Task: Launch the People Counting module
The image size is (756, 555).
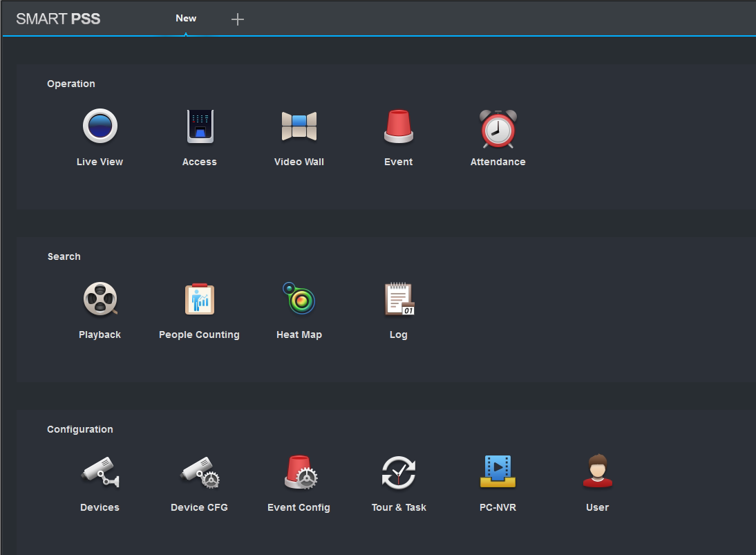Action: coord(200,300)
